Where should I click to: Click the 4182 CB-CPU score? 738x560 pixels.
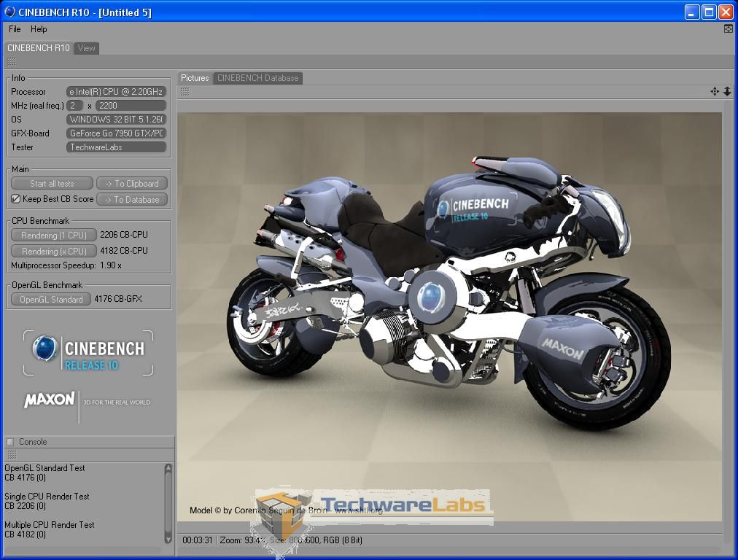(x=124, y=250)
